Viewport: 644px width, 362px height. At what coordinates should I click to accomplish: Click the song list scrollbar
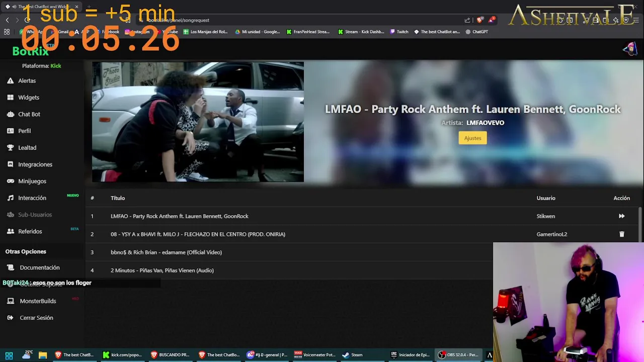point(640,224)
